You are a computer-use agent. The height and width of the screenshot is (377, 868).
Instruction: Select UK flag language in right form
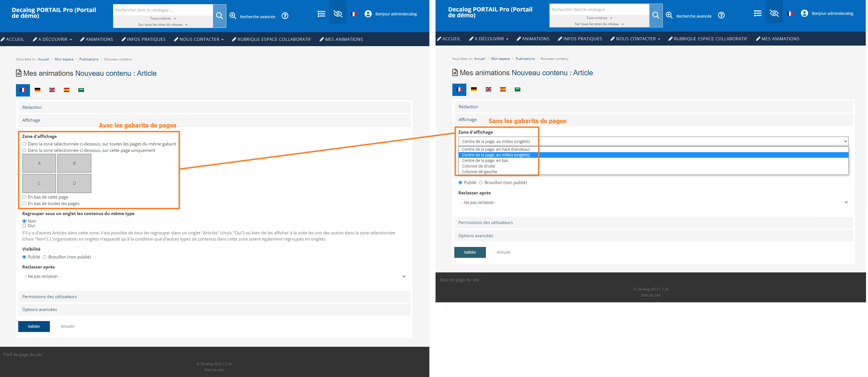pos(488,89)
